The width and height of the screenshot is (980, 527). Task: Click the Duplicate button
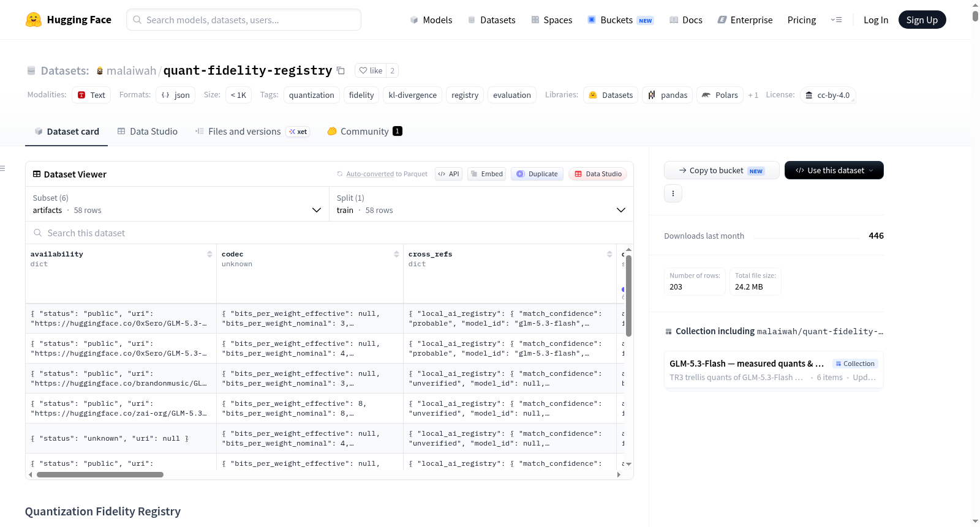[x=537, y=174]
